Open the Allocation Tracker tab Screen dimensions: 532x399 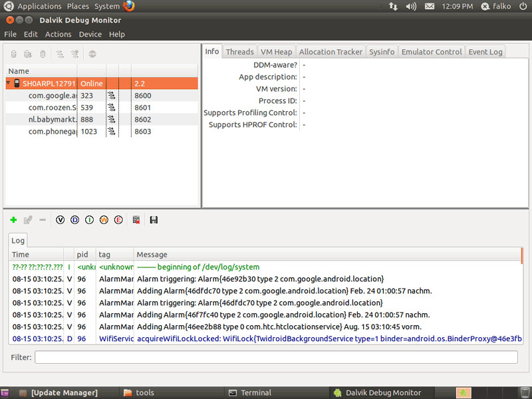[x=331, y=52]
